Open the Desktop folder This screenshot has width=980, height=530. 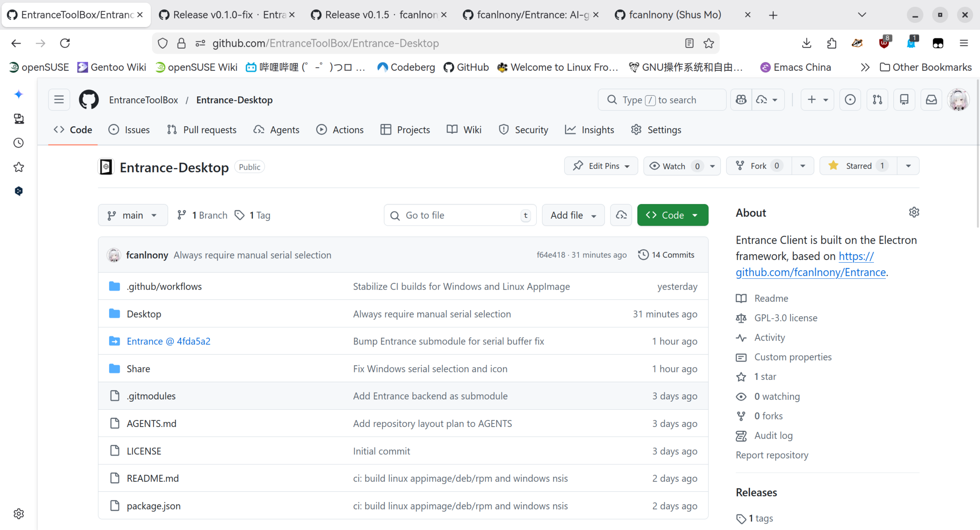coord(144,314)
